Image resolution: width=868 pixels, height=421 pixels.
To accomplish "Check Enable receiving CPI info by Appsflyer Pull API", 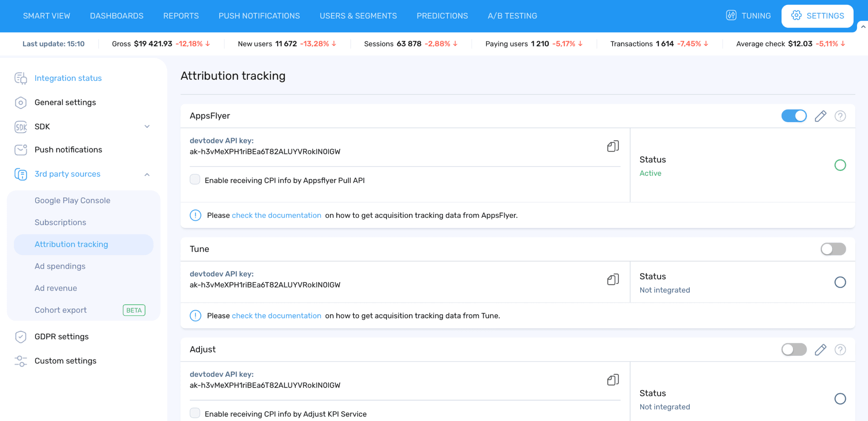I will [x=195, y=180].
